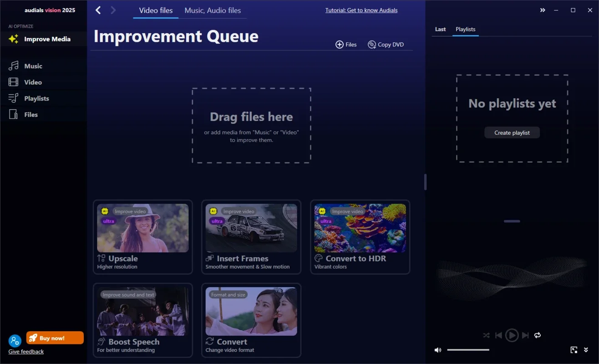The height and width of the screenshot is (364, 599).
Task: Maximize the Audials window
Action: tap(573, 10)
